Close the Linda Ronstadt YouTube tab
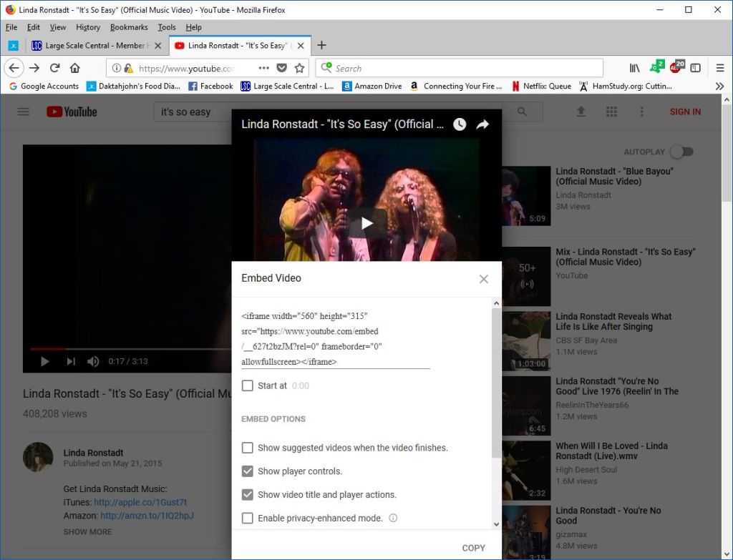Viewport: 733px width, 560px height. 301,45
